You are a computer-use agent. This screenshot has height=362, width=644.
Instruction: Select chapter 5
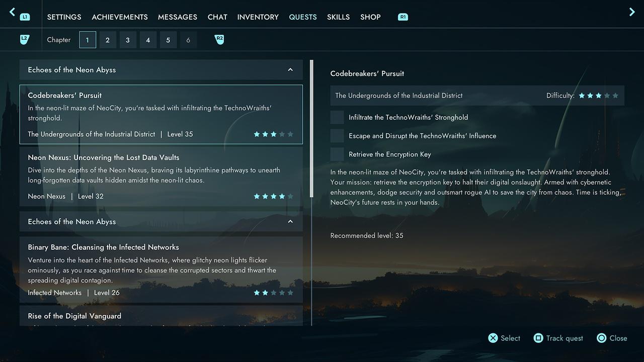[x=168, y=40]
